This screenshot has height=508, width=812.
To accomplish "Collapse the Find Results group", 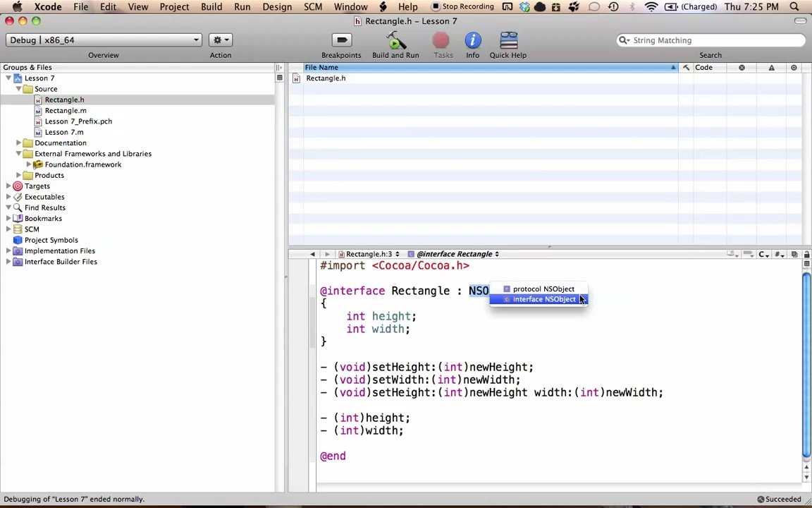I will [x=8, y=208].
